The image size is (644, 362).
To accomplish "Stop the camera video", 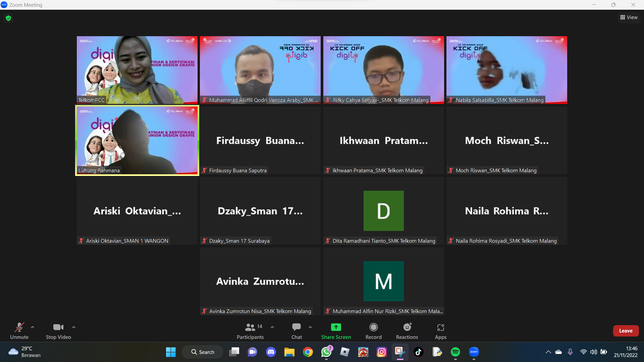I will (58, 330).
